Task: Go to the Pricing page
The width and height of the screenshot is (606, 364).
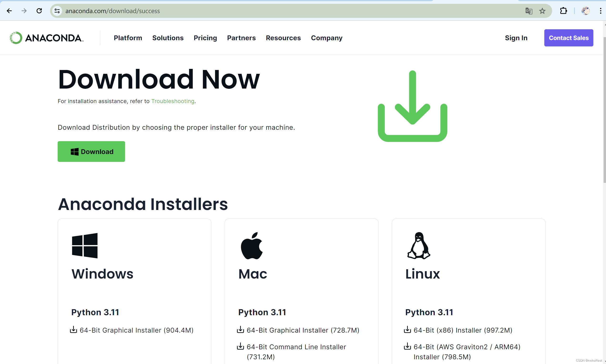Action: (x=205, y=38)
